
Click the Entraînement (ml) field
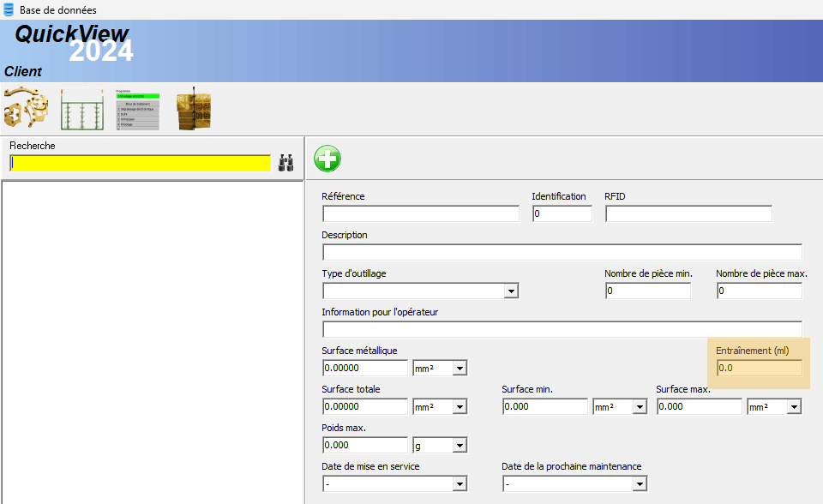click(759, 369)
